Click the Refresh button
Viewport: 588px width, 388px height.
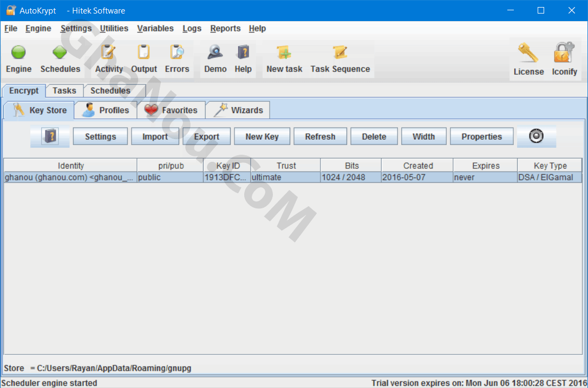[320, 136]
